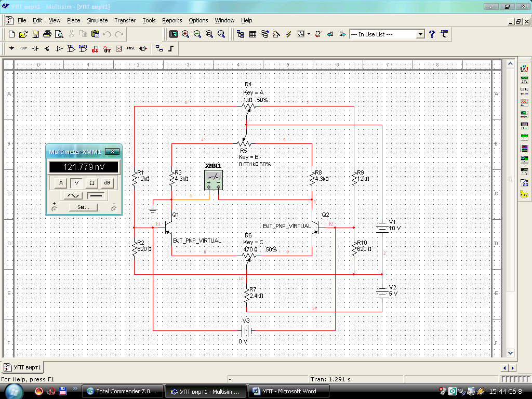The height and width of the screenshot is (399, 532).
Task: Click the Electrical Rules Check icon
Action: point(318,34)
